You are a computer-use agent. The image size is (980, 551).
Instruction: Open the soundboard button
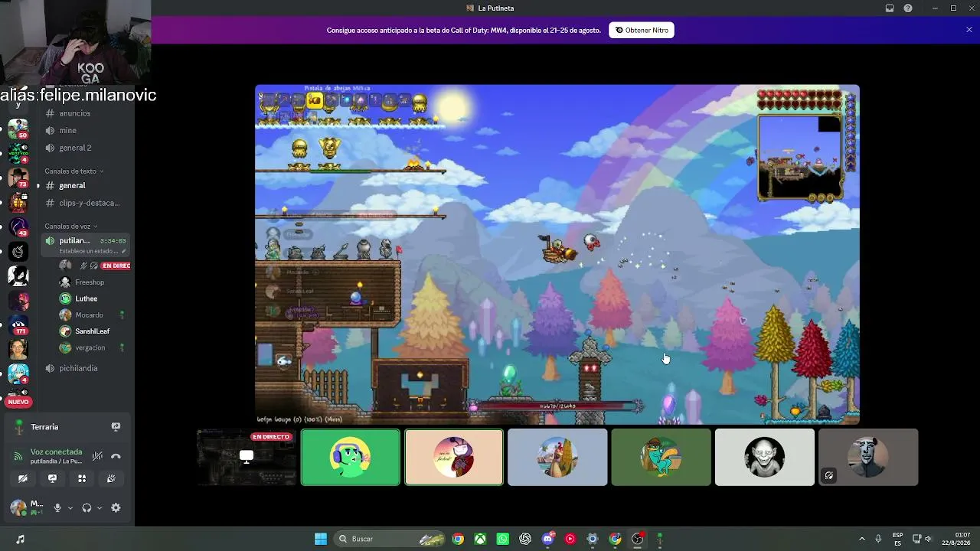click(111, 479)
